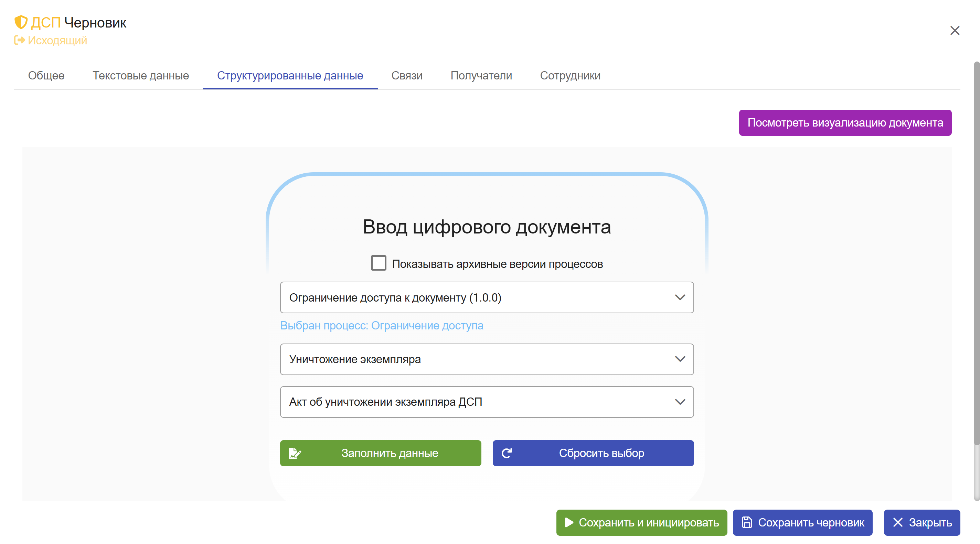980x544 pixels.
Task: Click the floppy disk icon on Сохранить черновик
Action: coord(747,522)
